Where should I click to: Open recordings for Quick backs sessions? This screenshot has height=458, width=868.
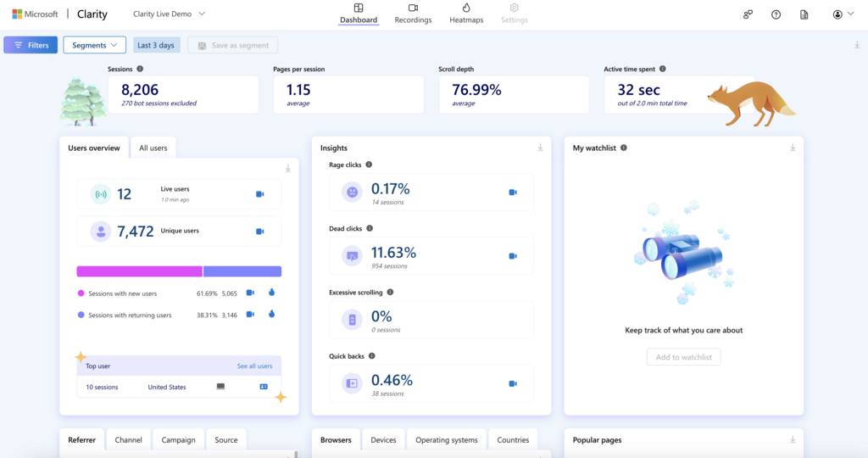click(x=513, y=383)
